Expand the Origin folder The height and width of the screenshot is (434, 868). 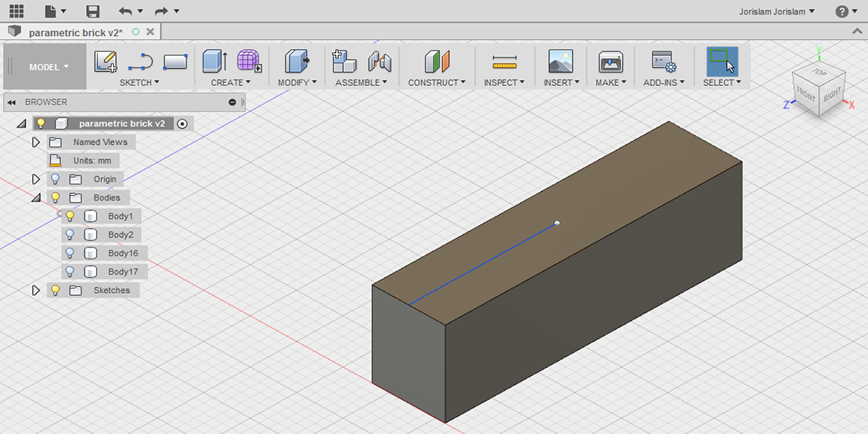click(x=37, y=179)
